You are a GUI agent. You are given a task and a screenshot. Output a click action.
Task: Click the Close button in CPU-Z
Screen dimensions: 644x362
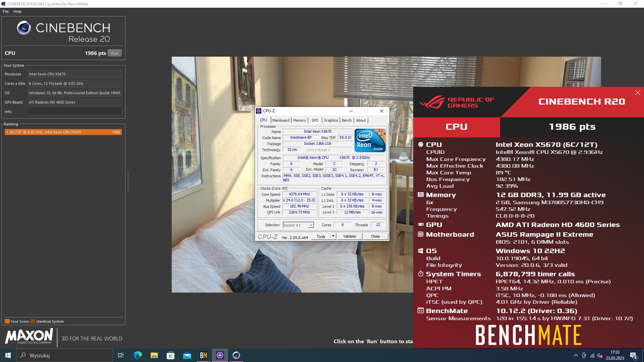(375, 236)
